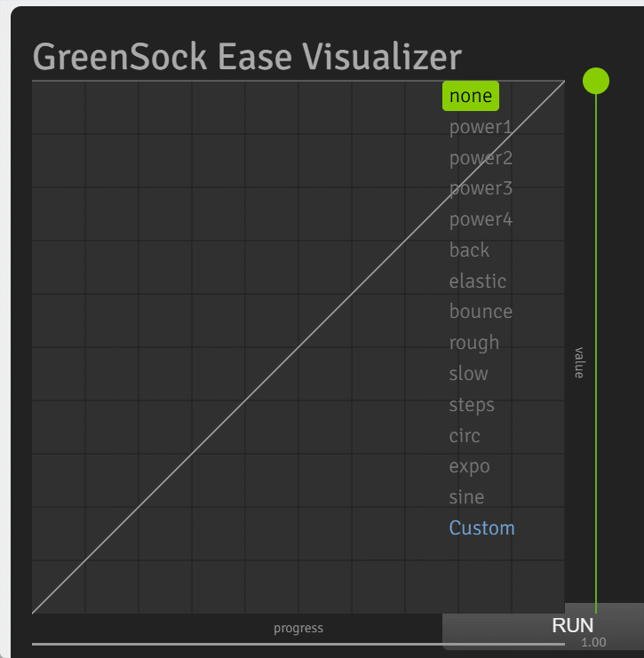644x658 pixels.
Task: Choose the back ease
Action: point(469,250)
